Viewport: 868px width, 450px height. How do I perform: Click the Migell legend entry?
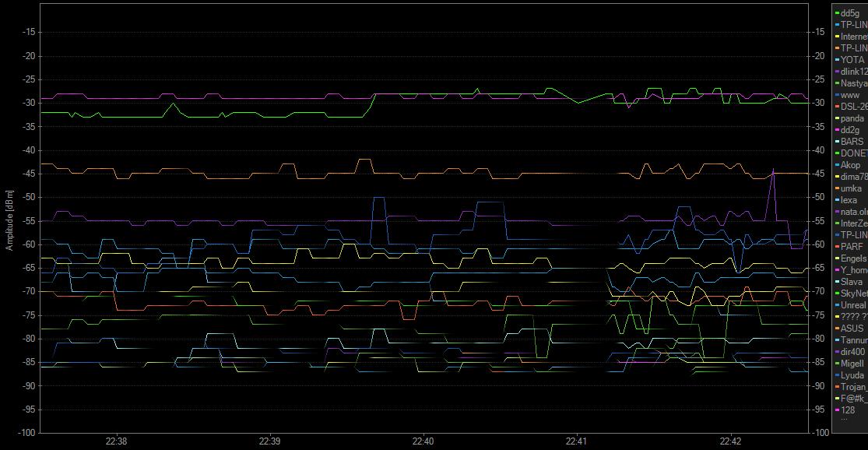pos(850,364)
